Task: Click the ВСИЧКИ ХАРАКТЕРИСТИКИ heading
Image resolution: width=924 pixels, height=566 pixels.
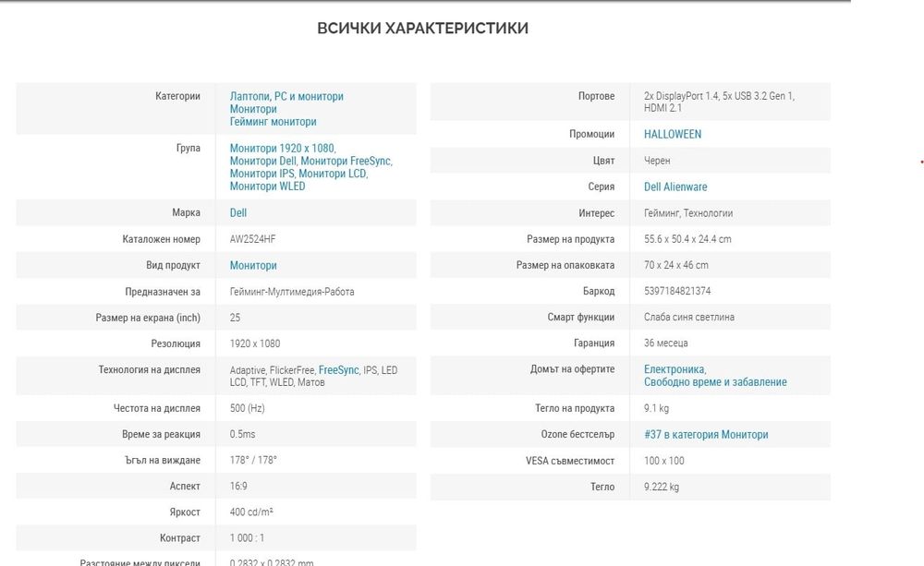Action: 423,29
